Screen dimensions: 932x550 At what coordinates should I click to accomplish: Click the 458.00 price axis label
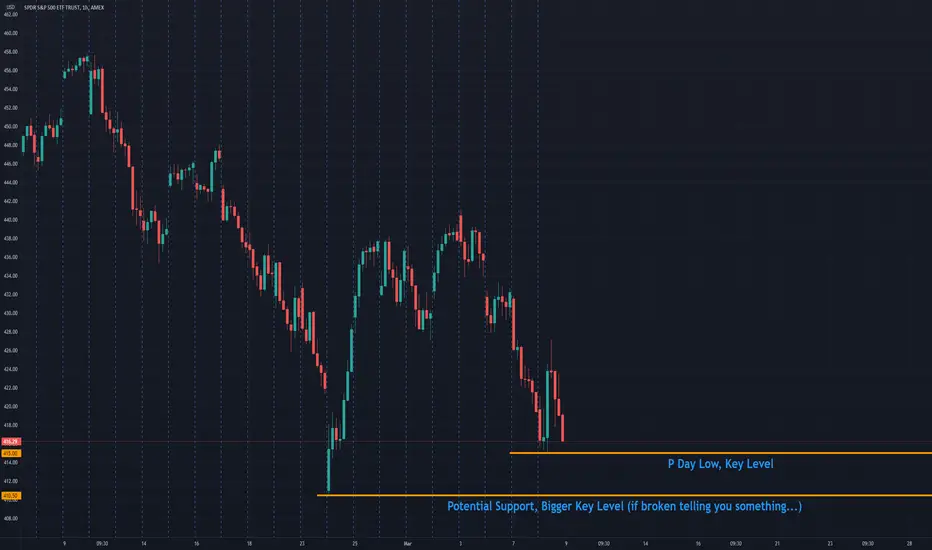[10, 52]
